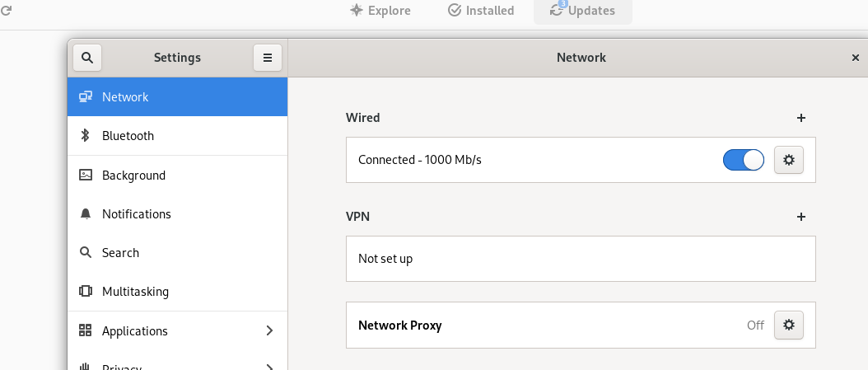The height and width of the screenshot is (370, 868).
Task: Select Multitasking in the settings sidebar
Action: (135, 292)
